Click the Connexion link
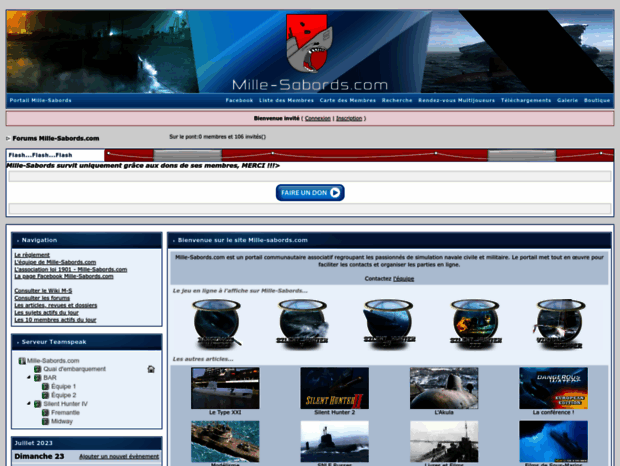620x466 pixels. 318,118
